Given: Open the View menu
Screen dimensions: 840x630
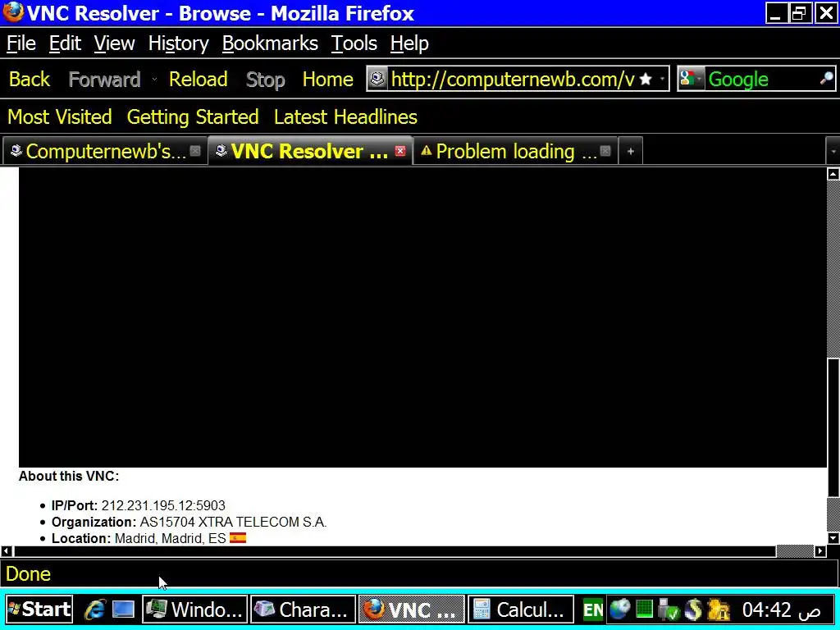Looking at the screenshot, I should click(114, 43).
